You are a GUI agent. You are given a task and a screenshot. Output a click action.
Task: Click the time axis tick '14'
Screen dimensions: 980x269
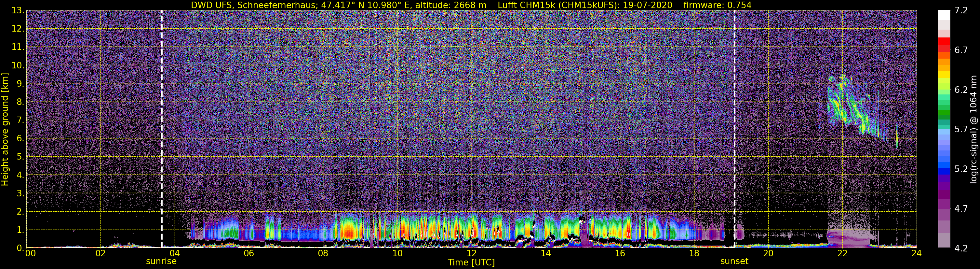(x=545, y=253)
